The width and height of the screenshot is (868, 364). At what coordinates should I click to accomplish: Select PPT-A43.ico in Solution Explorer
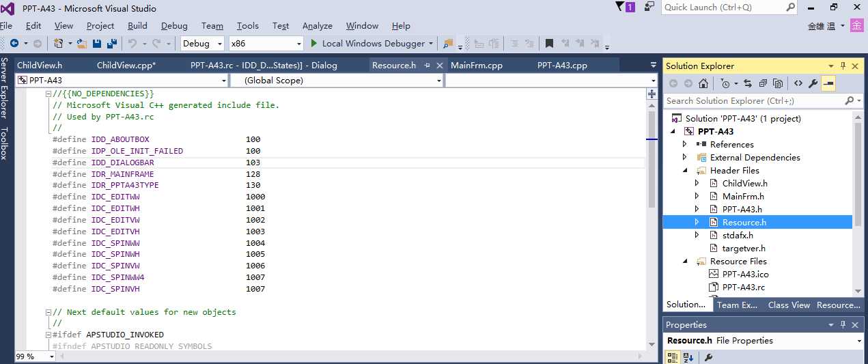coord(745,274)
